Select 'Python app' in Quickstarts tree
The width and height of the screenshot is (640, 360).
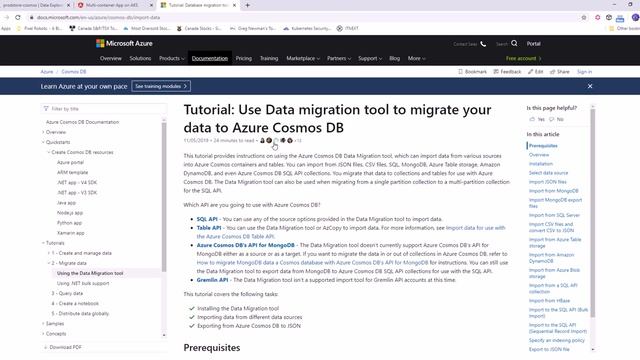pos(69,223)
